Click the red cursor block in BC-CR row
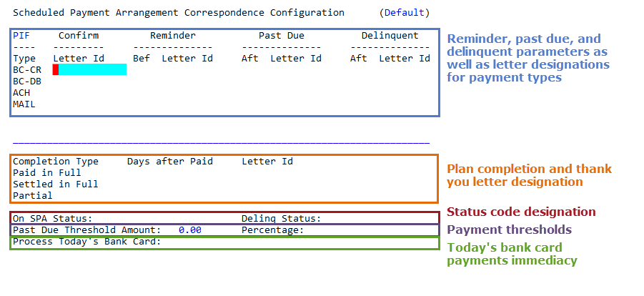 click(56, 69)
